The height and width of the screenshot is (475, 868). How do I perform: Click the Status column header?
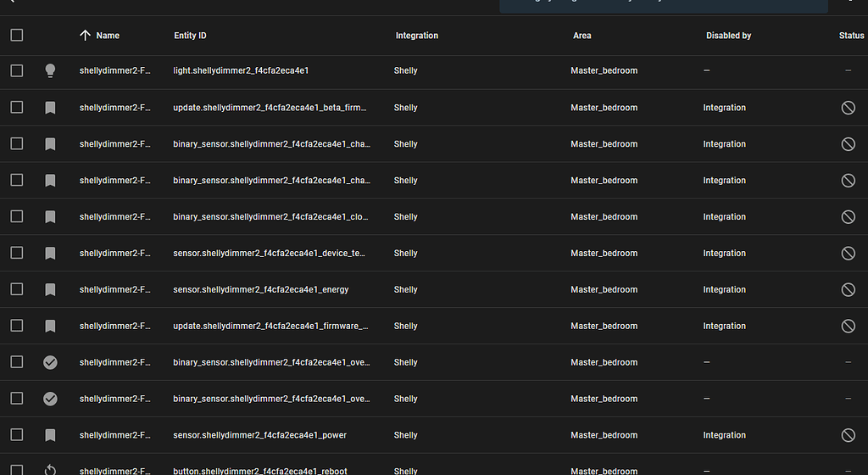point(851,36)
